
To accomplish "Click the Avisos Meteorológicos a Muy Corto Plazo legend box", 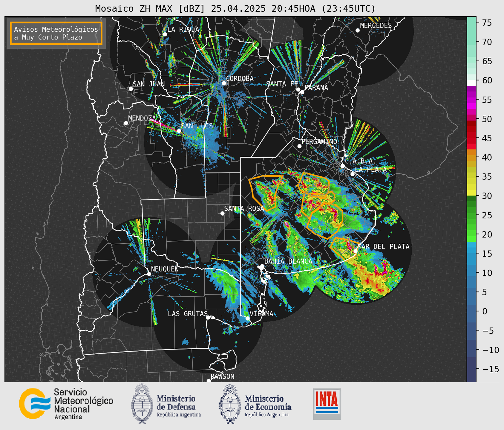I will [56, 33].
